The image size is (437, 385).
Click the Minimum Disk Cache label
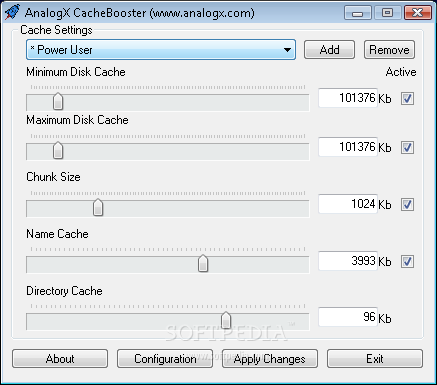point(76,72)
